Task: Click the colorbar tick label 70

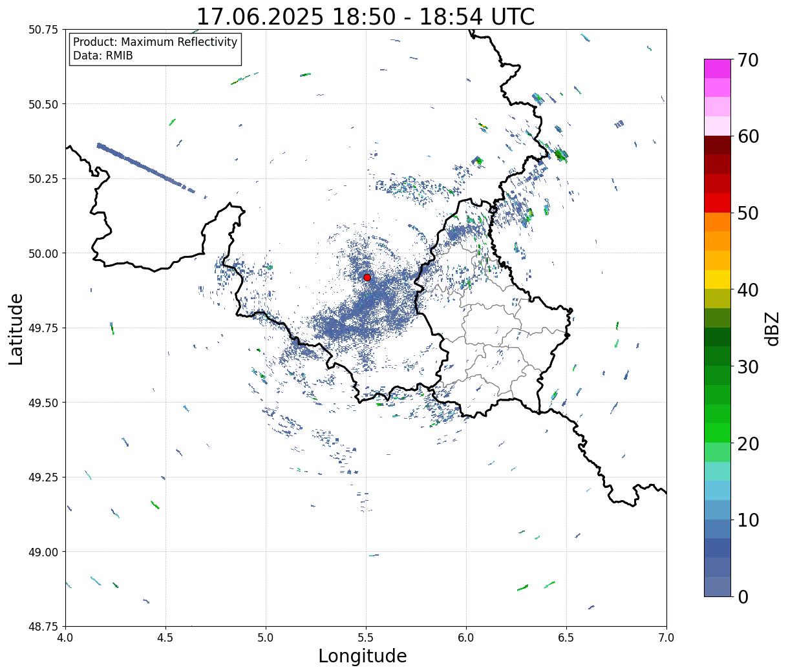Action: pos(748,60)
